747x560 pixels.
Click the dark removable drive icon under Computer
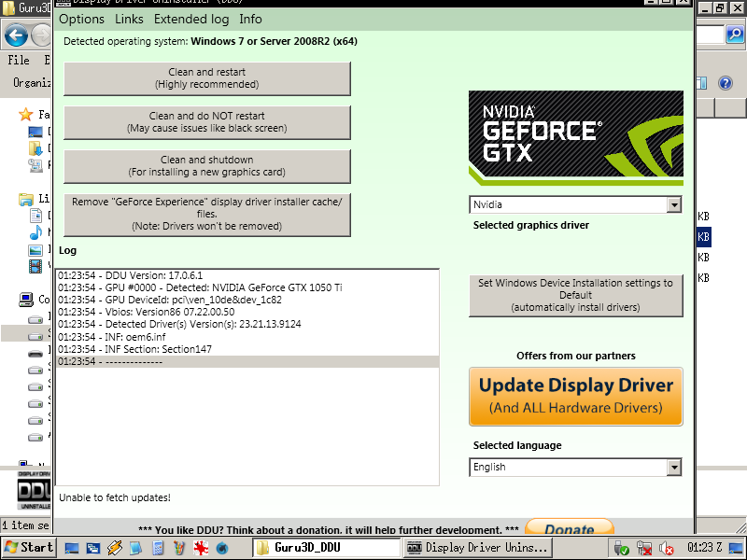click(x=35, y=354)
